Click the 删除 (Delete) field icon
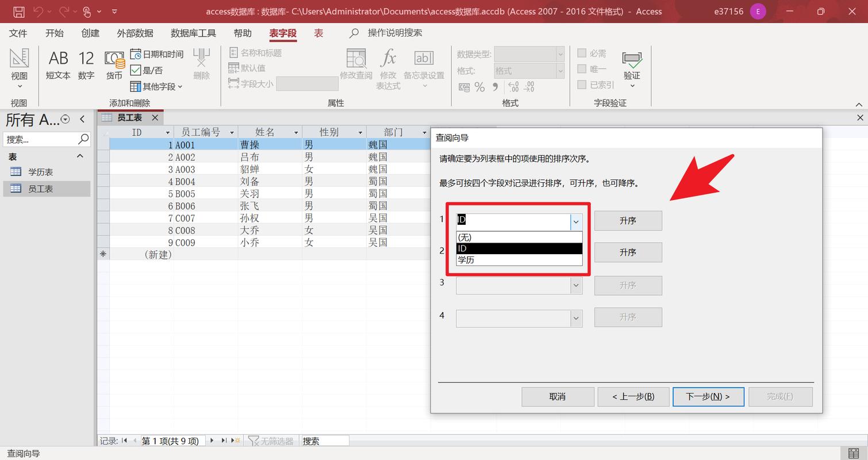Viewport: 868px width, 460px height. (x=201, y=63)
